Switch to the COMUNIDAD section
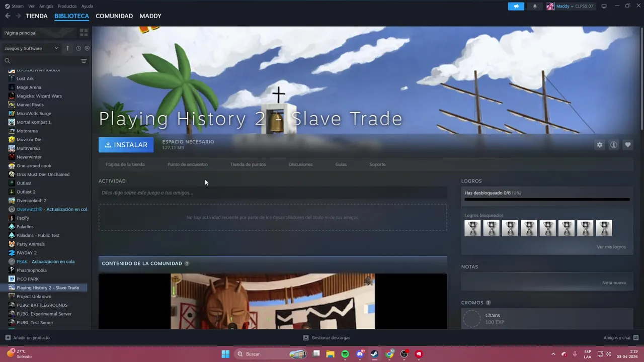 pyautogui.click(x=114, y=16)
